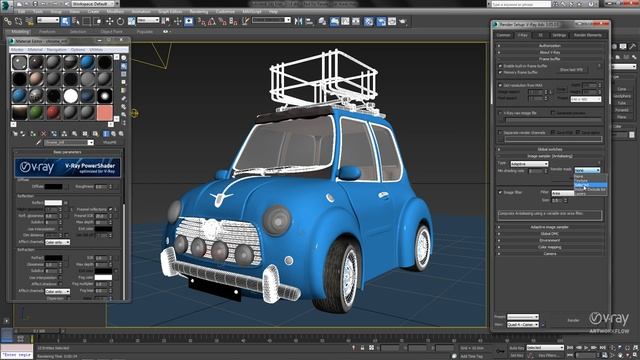Select the red material sample sphere
Viewport: 640px width, 360px height.
coord(53,112)
